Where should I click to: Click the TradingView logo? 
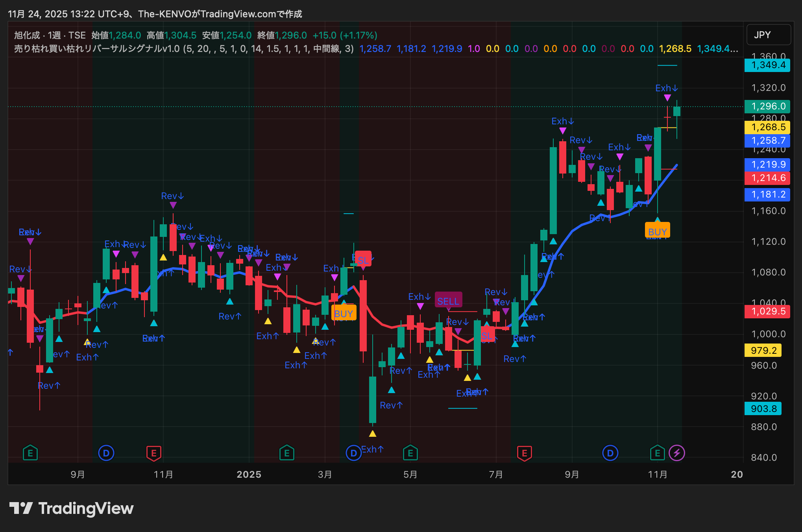tap(72, 508)
